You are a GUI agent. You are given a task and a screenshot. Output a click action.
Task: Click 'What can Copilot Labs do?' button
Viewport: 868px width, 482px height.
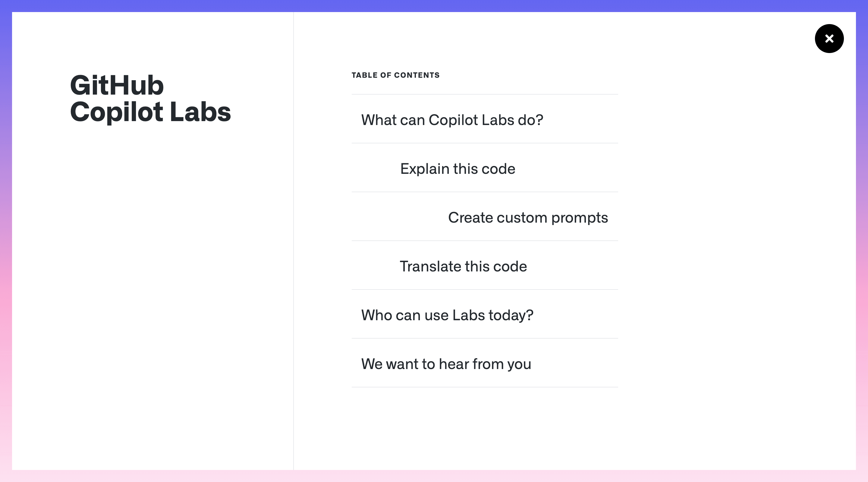[x=452, y=119]
